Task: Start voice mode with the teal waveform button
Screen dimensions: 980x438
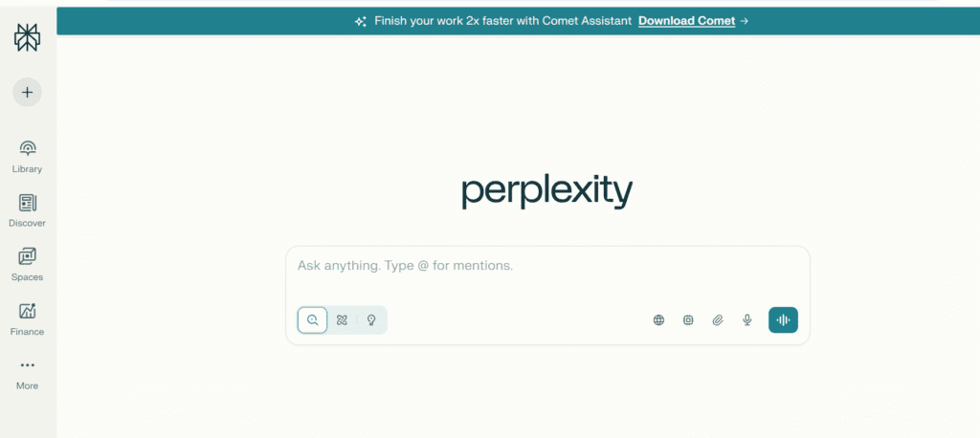Action: point(783,320)
